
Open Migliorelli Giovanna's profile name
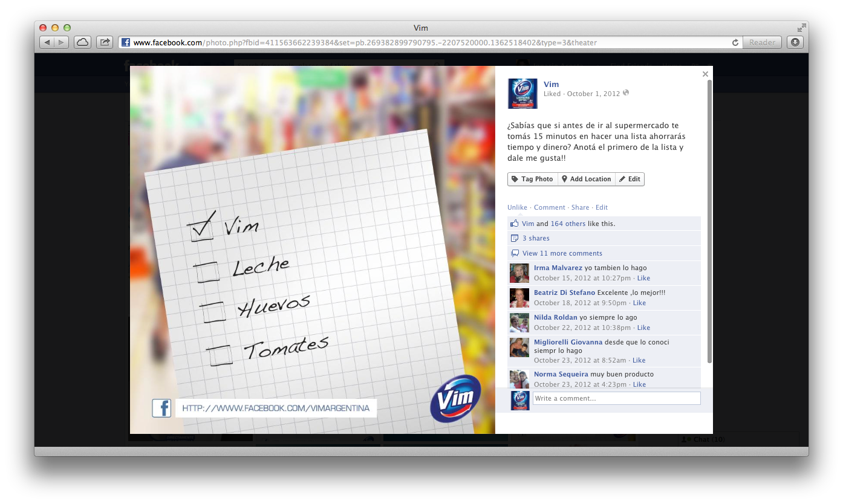pos(568,342)
